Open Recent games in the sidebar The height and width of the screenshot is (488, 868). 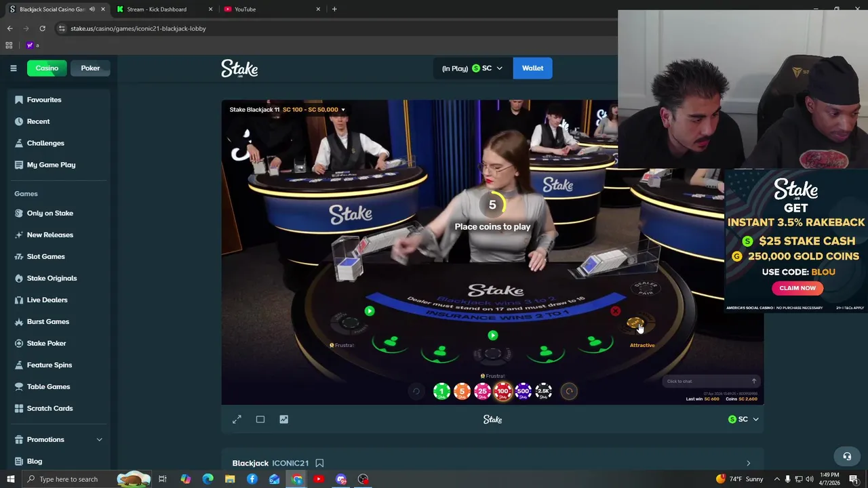tap(38, 121)
